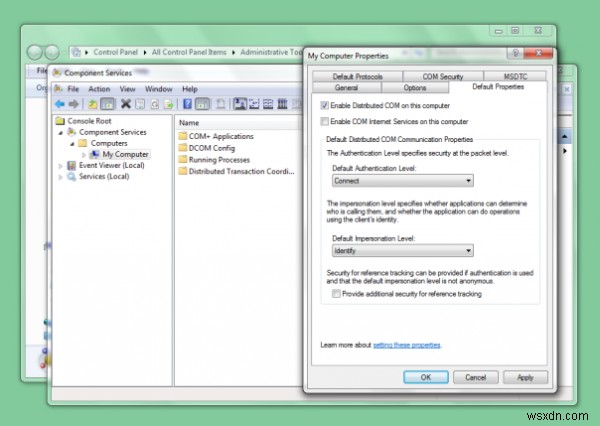Select the Small Icons view toolbar icon
The width and height of the screenshot is (600, 426).
254,104
